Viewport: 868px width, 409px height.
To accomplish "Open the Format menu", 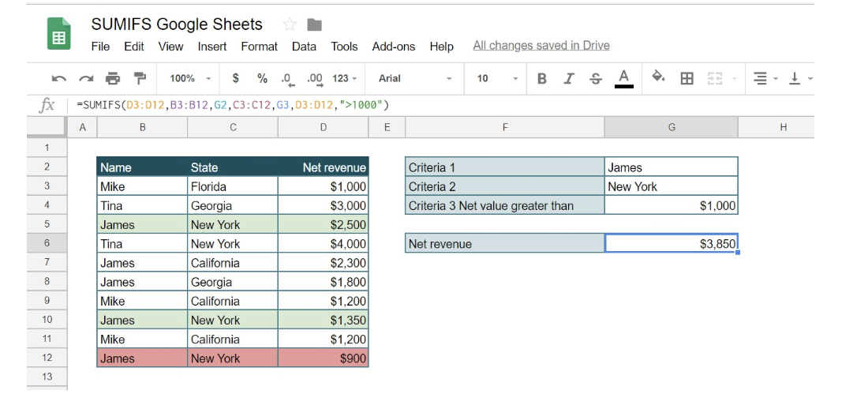I will point(259,47).
